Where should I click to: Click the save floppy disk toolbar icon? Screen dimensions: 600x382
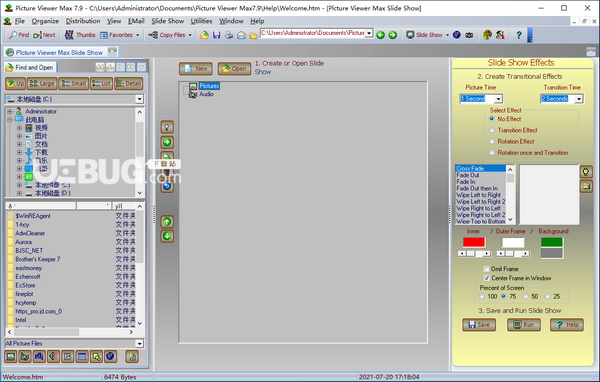point(217,35)
